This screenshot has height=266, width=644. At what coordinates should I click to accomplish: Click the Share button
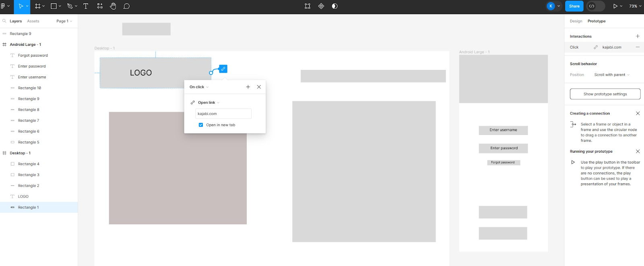[x=574, y=6]
